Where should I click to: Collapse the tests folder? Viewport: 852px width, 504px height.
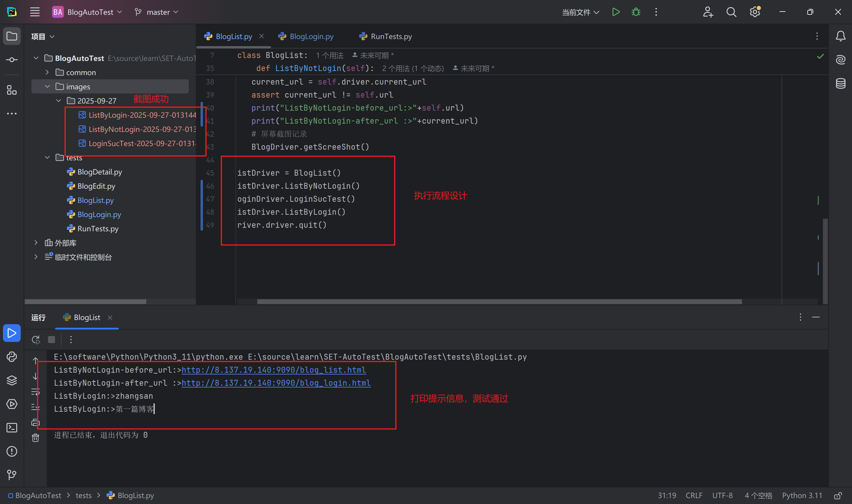pyautogui.click(x=47, y=158)
